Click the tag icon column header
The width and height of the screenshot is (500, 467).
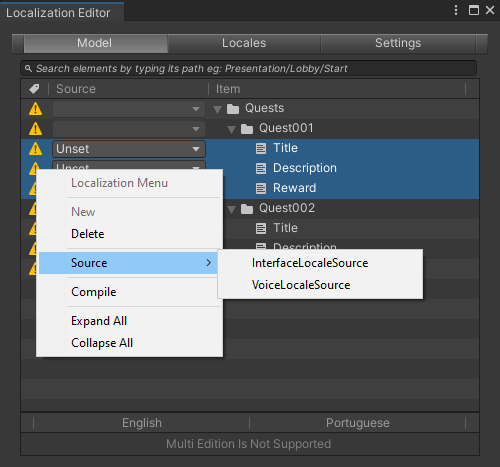(34, 89)
